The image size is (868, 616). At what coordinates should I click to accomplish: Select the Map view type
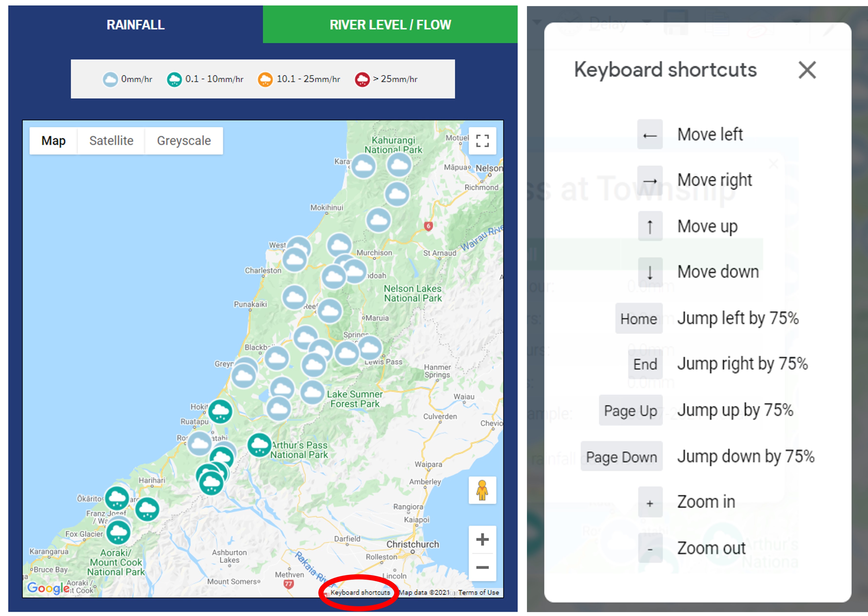tap(53, 141)
